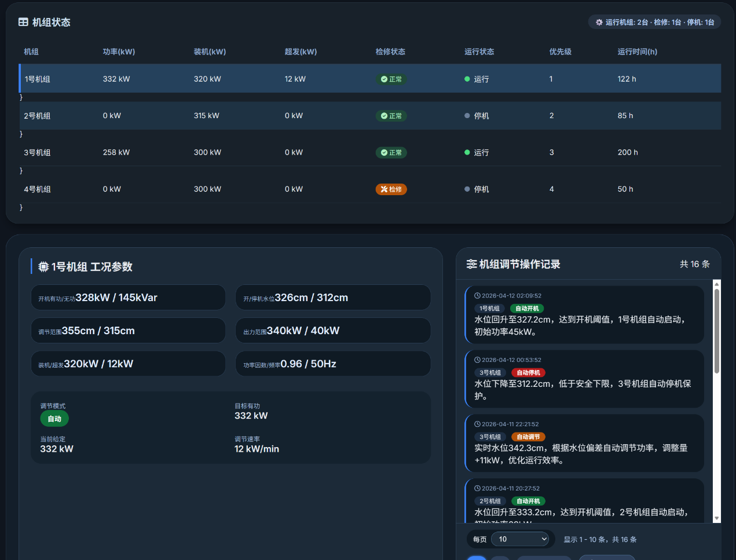Click the red 自动停机 tag in the records
736x560 pixels.
[528, 373]
